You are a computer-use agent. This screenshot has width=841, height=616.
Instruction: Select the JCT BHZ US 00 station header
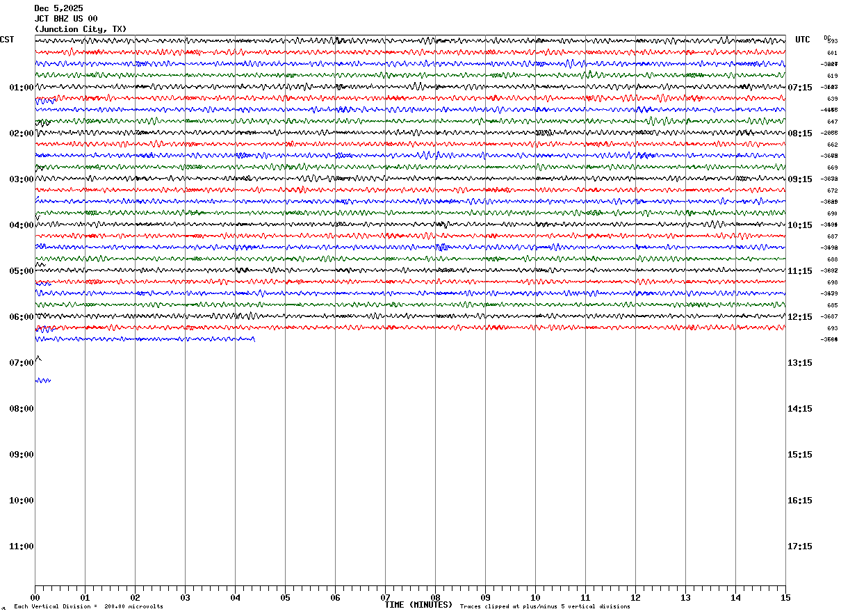click(66, 19)
